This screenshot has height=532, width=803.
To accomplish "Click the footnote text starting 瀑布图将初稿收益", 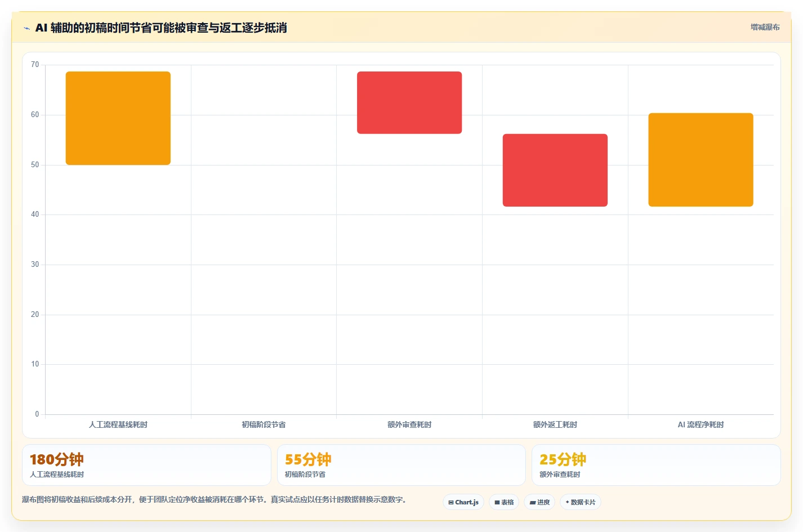I will pyautogui.click(x=214, y=499).
